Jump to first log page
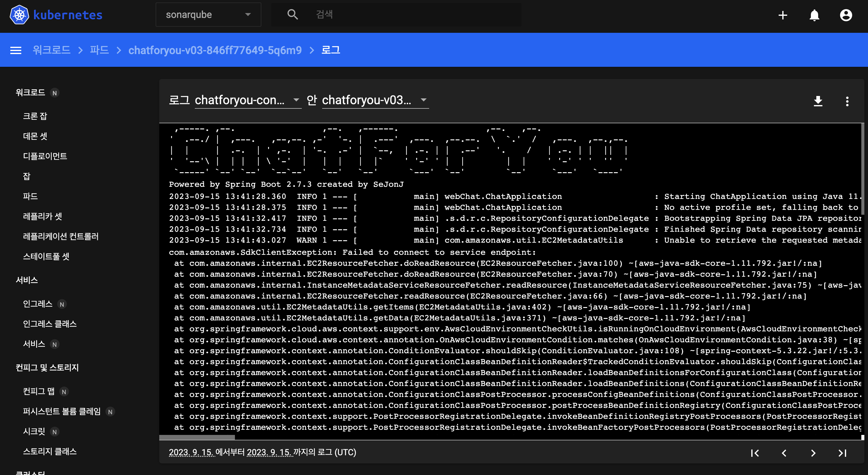This screenshot has height=475, width=868. click(x=755, y=453)
